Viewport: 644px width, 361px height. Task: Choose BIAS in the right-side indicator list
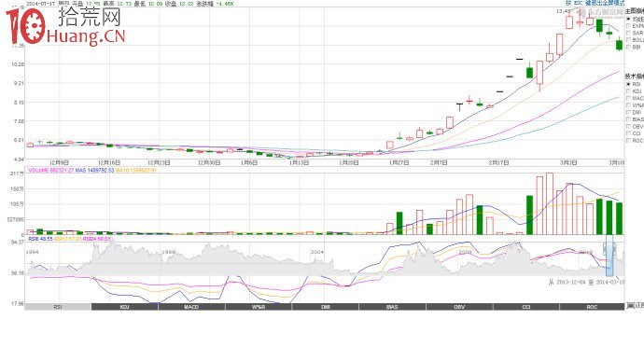(628, 119)
